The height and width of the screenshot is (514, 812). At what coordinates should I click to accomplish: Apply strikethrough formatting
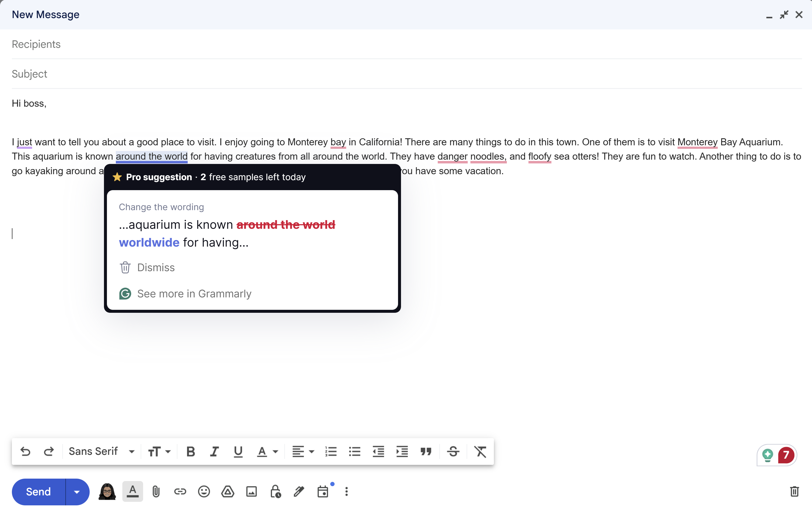coord(453,451)
